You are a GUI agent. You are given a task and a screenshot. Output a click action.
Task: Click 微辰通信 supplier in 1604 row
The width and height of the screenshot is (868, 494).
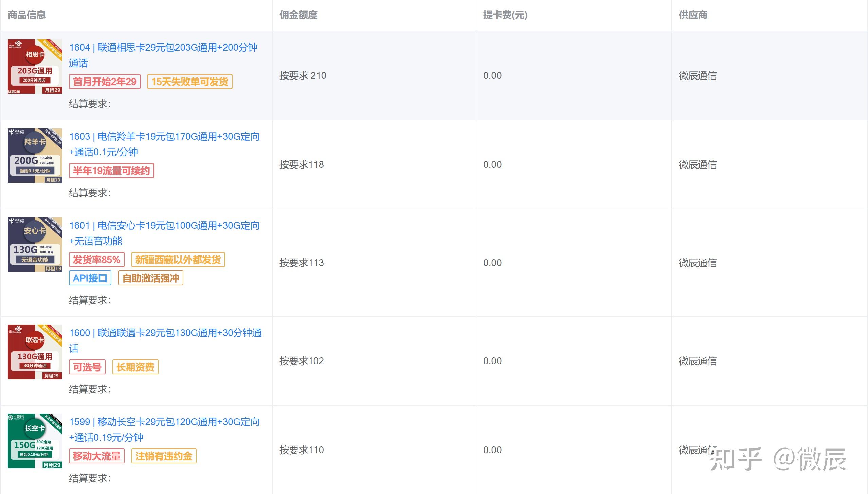click(x=698, y=75)
